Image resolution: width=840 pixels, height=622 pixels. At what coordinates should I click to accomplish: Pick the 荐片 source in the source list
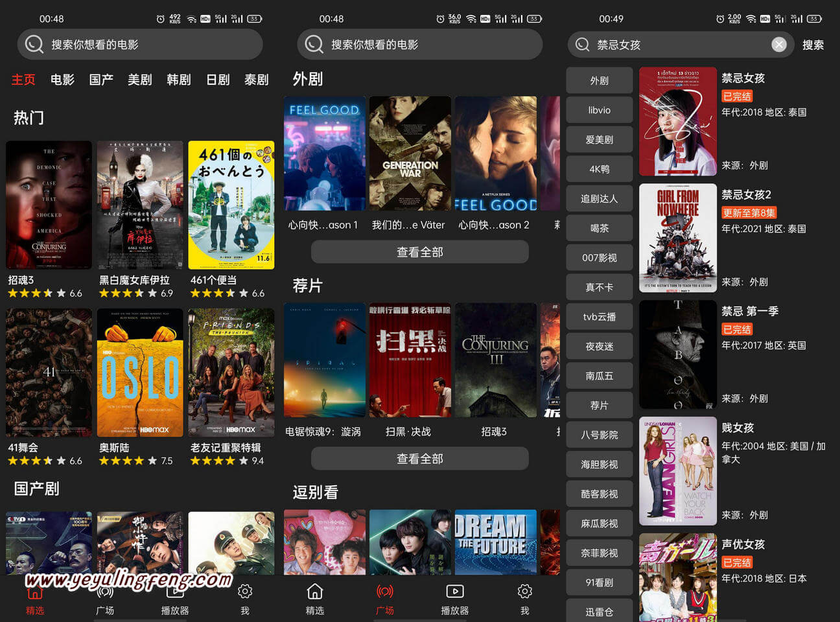click(x=600, y=406)
